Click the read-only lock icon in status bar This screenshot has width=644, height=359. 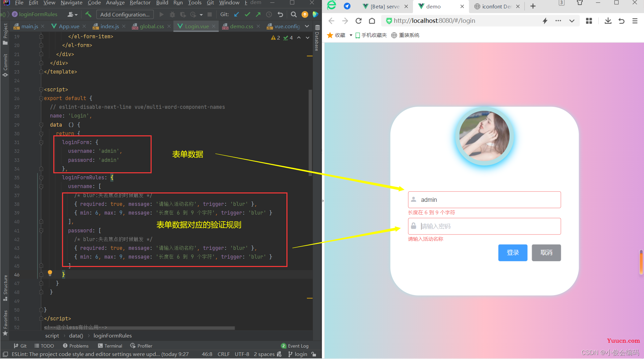[x=314, y=354]
